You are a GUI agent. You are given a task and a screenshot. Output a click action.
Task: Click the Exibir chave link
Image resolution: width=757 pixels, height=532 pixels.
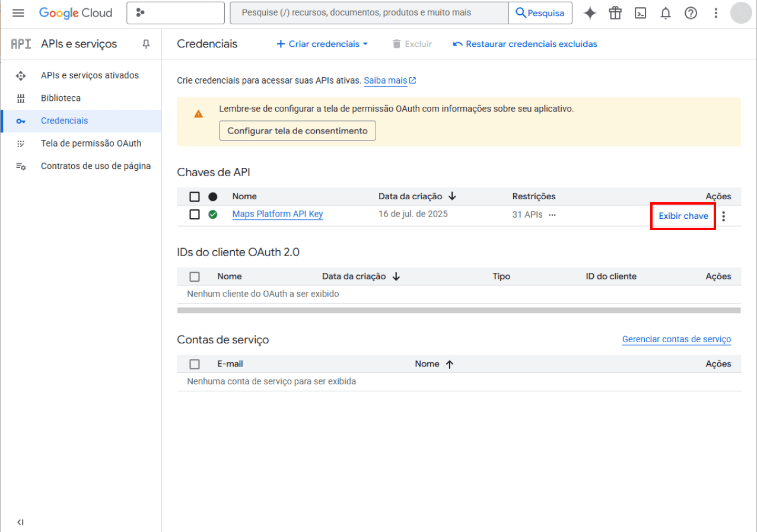[x=683, y=216]
